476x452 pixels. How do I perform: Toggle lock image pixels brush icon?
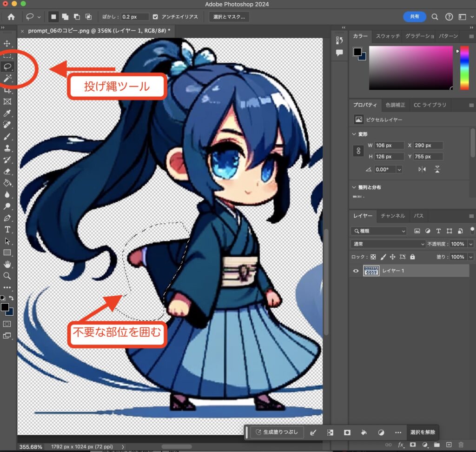coord(383,257)
